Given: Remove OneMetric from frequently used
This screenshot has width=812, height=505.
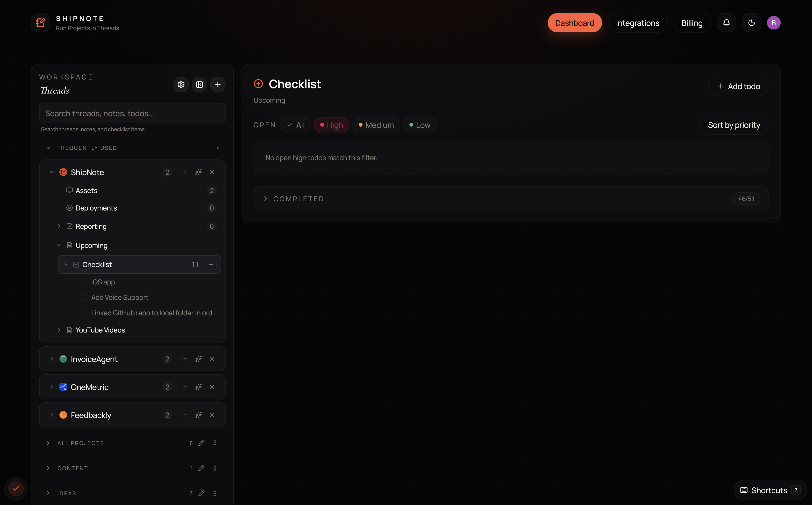Looking at the screenshot, I should coord(212,387).
